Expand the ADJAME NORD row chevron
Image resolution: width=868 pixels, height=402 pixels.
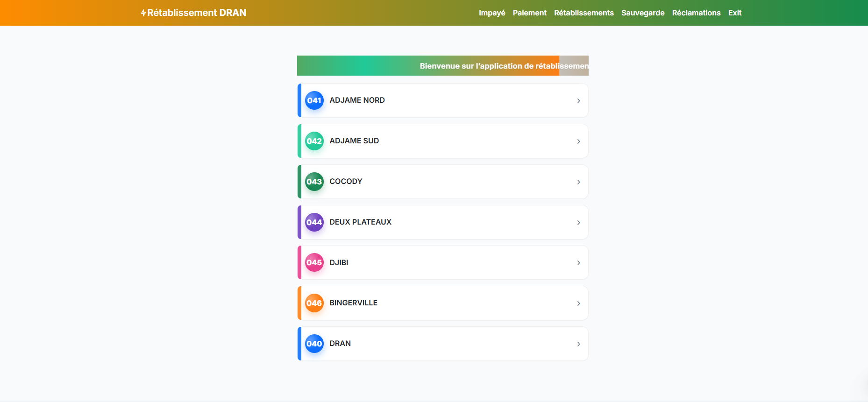pyautogui.click(x=578, y=101)
